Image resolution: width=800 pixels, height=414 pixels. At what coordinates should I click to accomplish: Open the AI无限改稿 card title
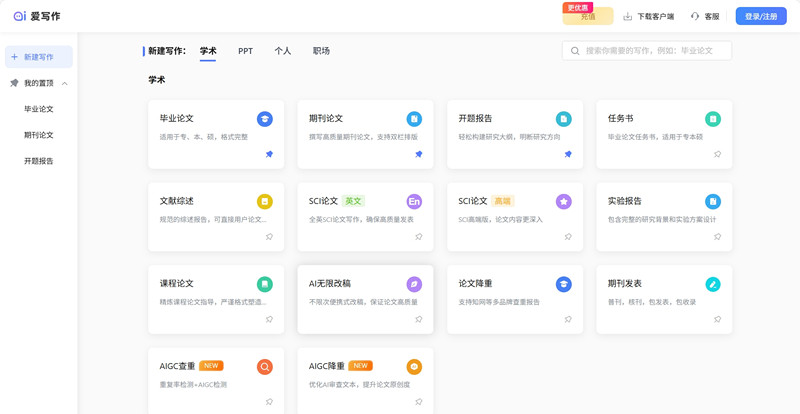coord(330,284)
